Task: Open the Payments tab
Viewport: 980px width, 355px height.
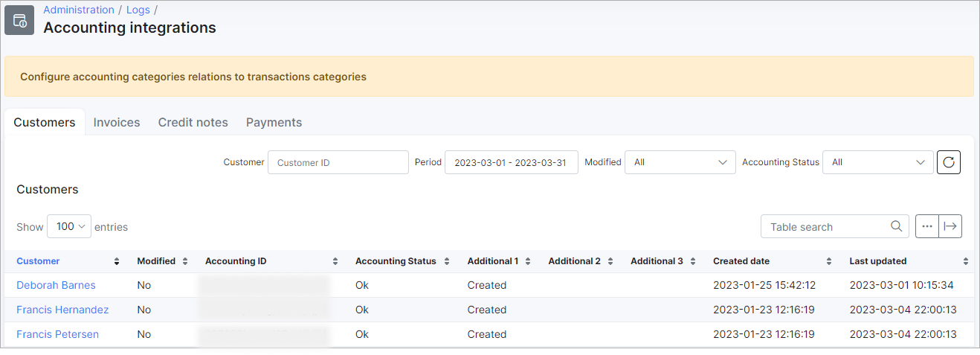Action: pos(274,122)
